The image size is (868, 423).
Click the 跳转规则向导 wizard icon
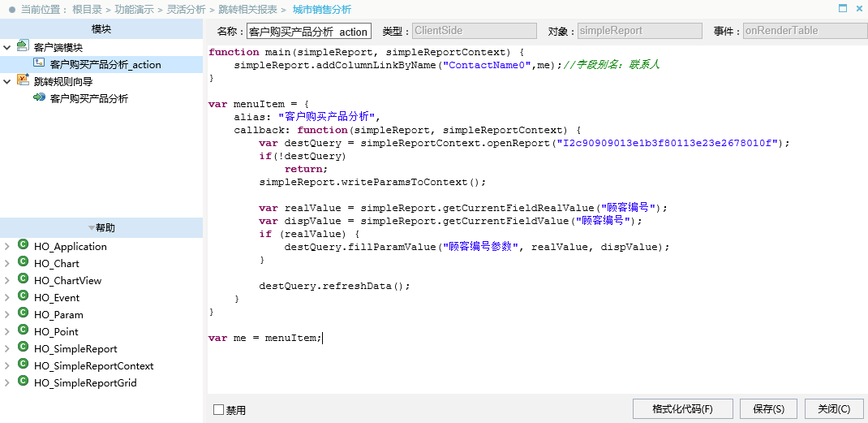tap(23, 80)
